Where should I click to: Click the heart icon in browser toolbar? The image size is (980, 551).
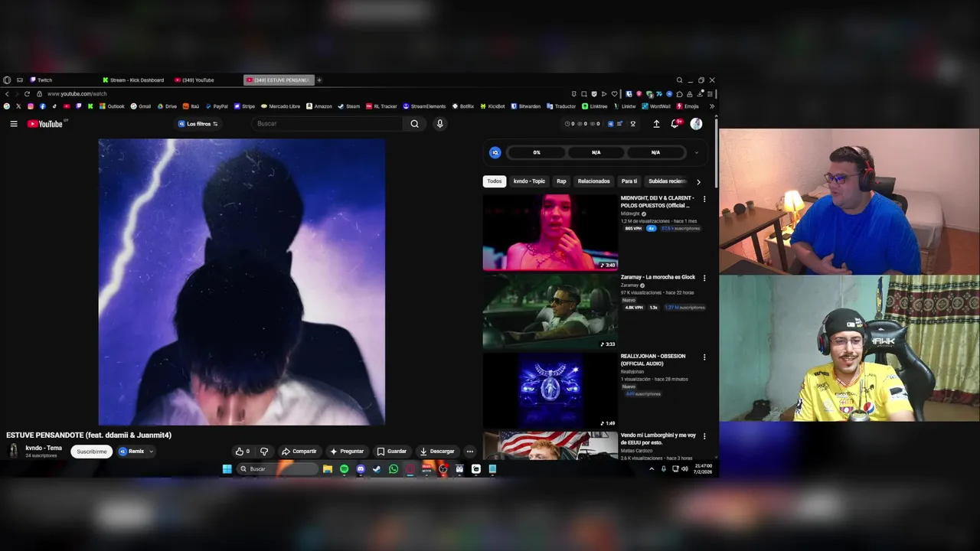pyautogui.click(x=614, y=94)
